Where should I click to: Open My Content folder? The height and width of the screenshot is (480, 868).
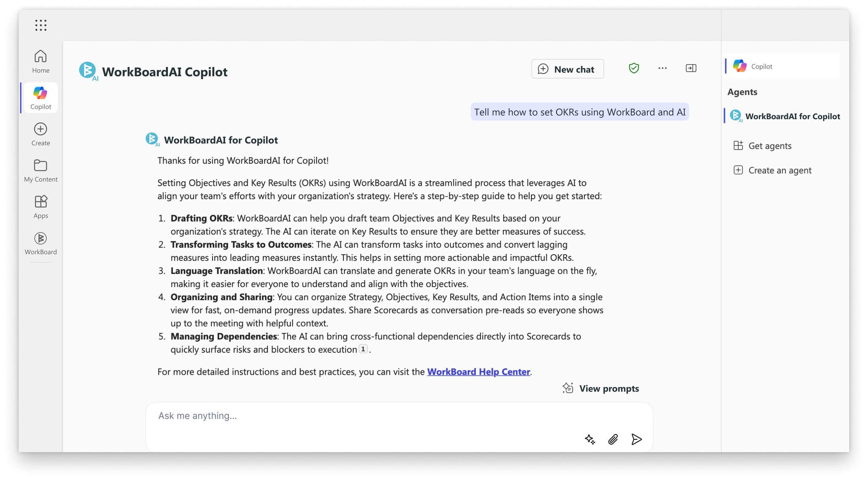tap(41, 171)
